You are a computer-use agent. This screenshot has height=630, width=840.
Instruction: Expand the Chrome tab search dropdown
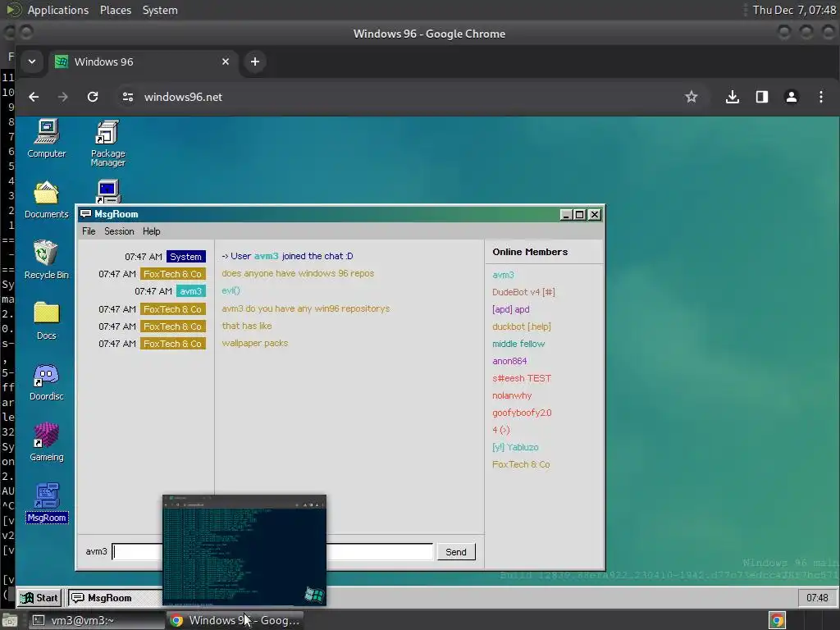[x=32, y=62]
